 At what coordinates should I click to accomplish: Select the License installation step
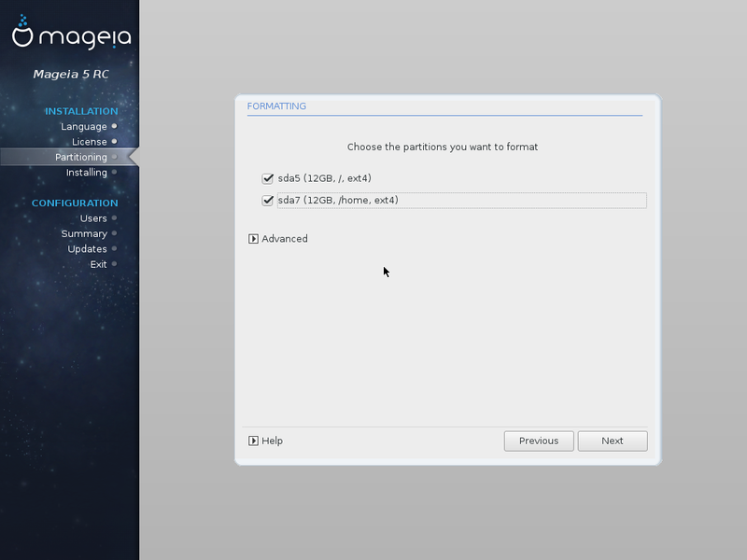pyautogui.click(x=90, y=142)
